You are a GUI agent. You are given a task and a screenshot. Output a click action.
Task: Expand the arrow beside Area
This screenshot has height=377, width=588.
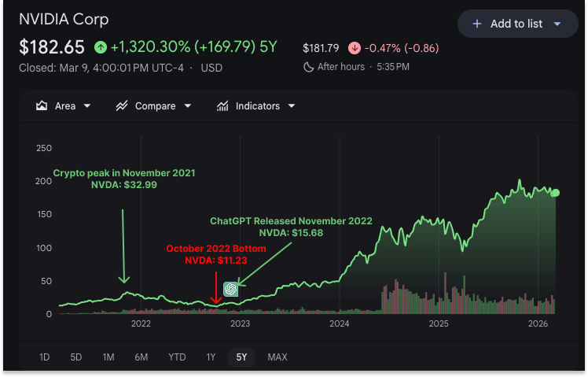(87, 106)
